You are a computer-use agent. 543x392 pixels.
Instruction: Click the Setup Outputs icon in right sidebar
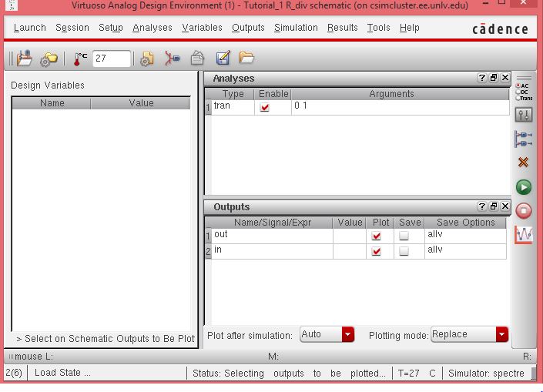524,139
